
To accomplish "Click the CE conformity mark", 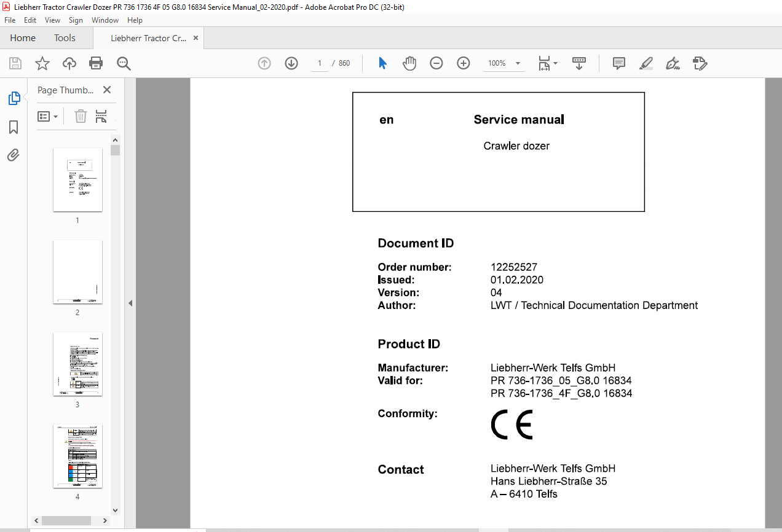I will point(511,424).
